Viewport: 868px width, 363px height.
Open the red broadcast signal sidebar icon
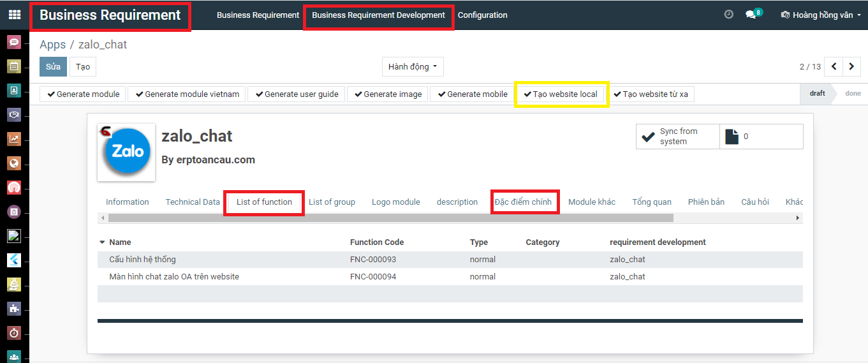[x=14, y=188]
